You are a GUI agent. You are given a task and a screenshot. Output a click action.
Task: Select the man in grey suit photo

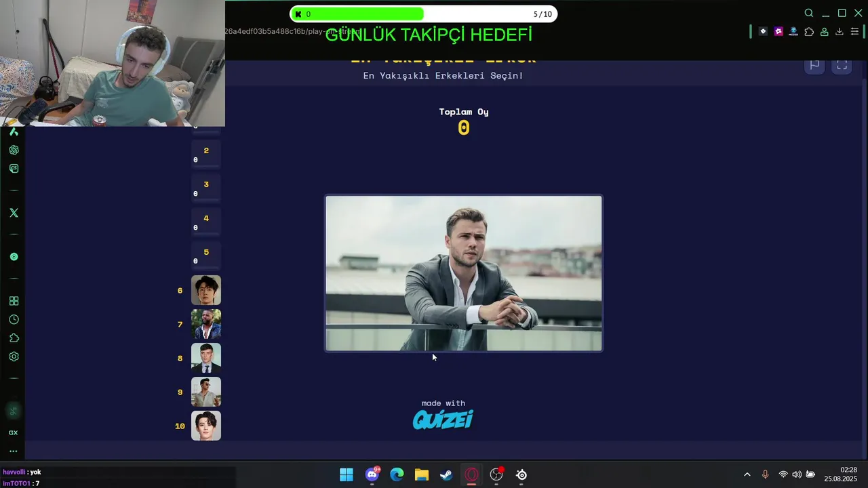click(464, 274)
